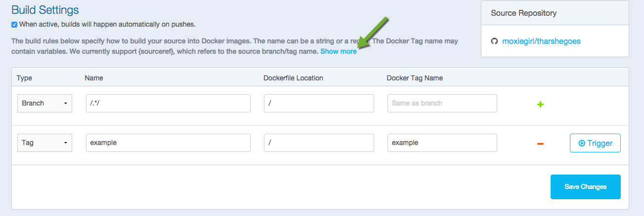Click the Name field containing /.*/
This screenshot has width=644, height=216.
pyautogui.click(x=168, y=104)
